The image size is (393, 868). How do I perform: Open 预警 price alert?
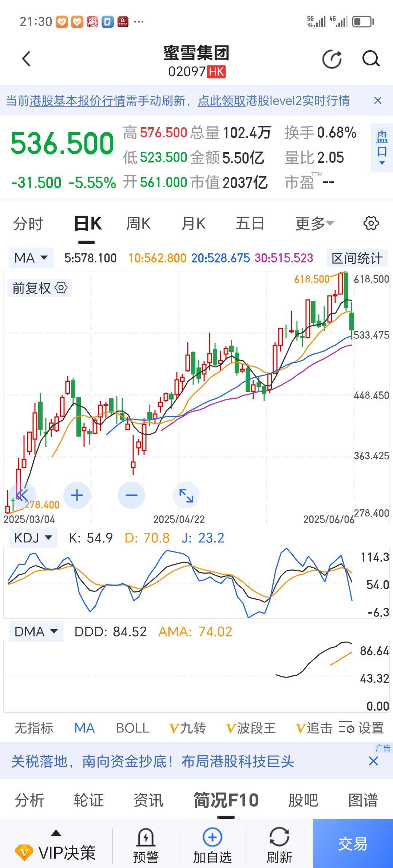[x=146, y=846]
